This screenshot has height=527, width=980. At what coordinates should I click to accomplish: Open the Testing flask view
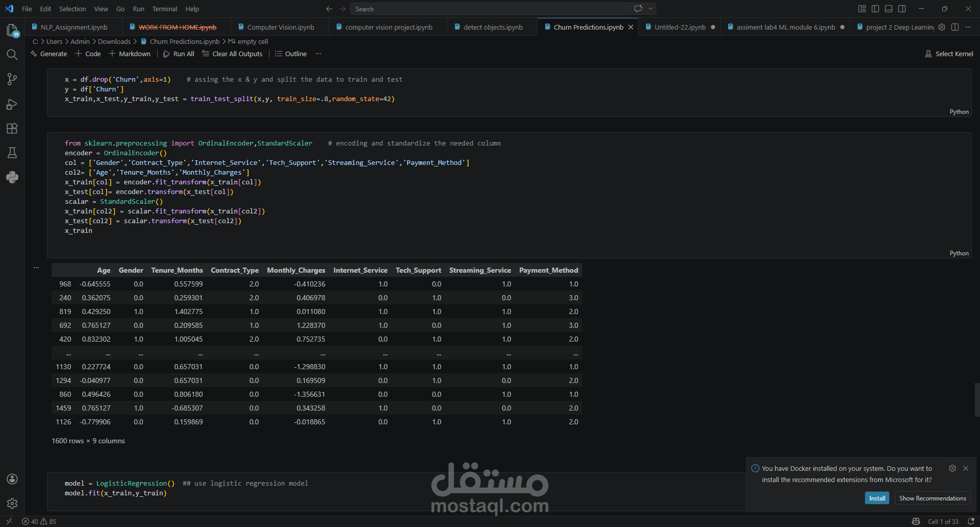[12, 153]
